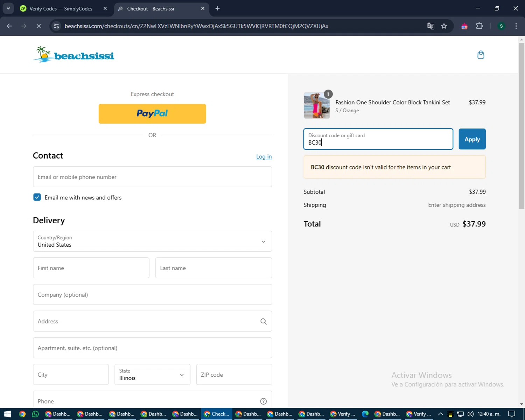Bookmark this page with the star
This screenshot has width=525, height=420.
(444, 26)
